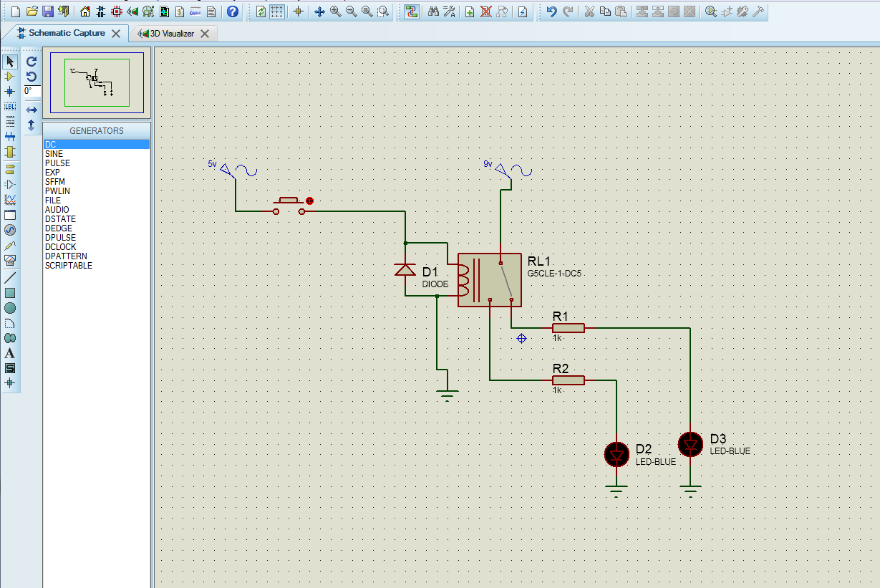The image size is (880, 588).
Task: Select the PWLIN generator
Action: pyautogui.click(x=97, y=191)
